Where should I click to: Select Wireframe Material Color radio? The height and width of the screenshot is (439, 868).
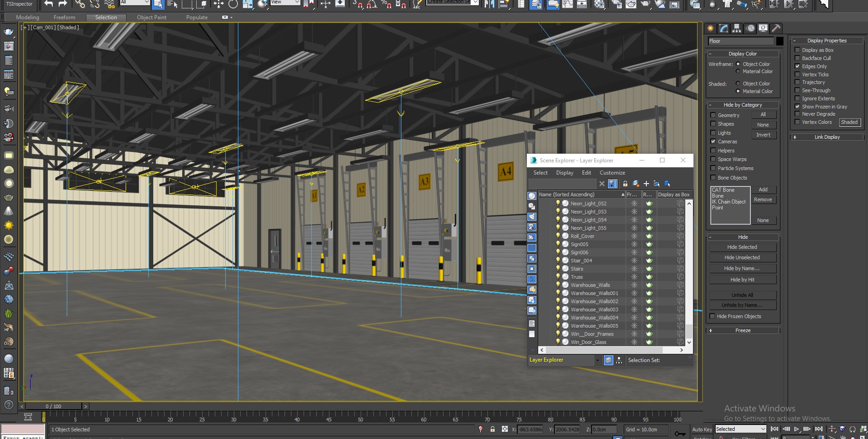click(x=738, y=71)
